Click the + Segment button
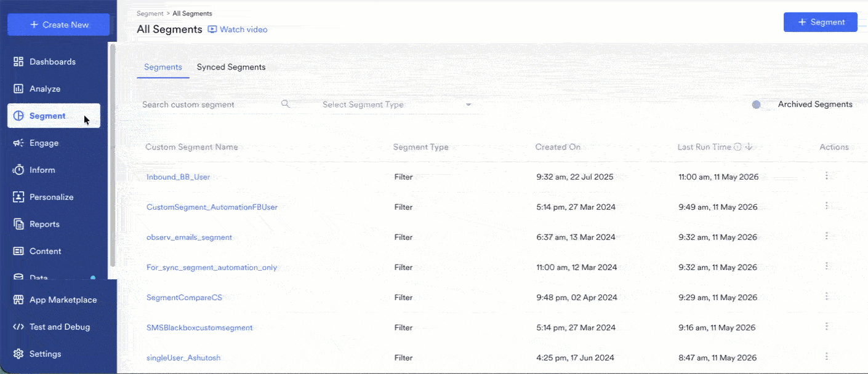 (x=820, y=22)
